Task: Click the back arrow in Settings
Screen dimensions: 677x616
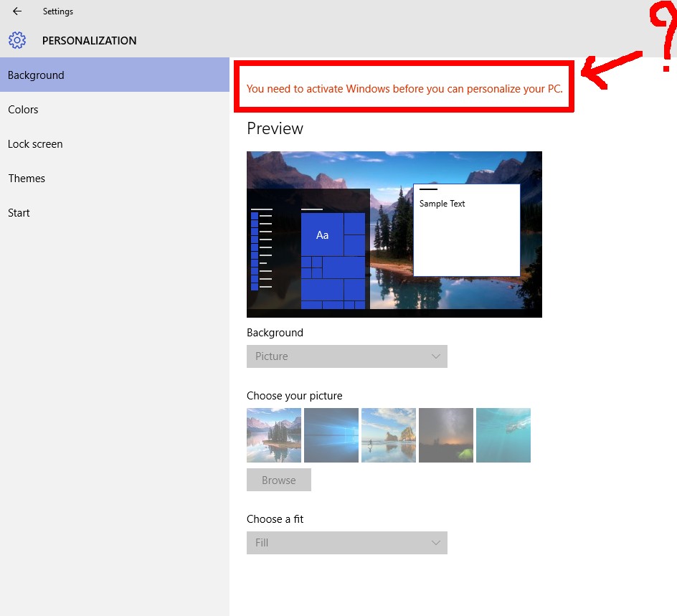Action: point(17,11)
